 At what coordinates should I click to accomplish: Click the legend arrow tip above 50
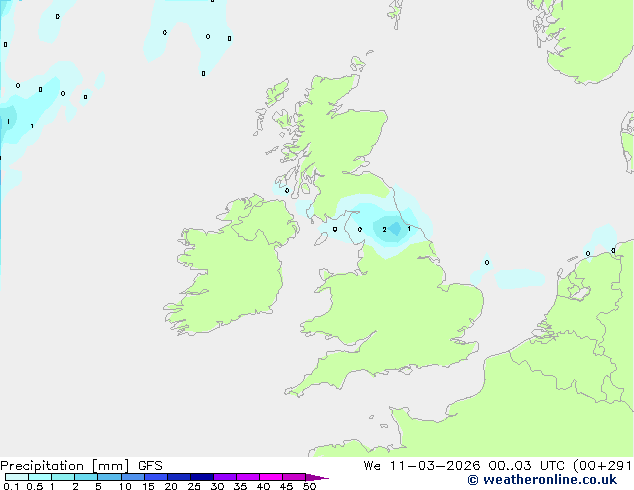(x=317, y=477)
